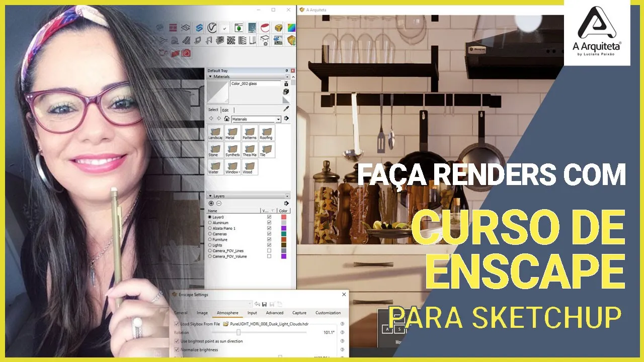
Task: Open the Customization tab in Enscape Settings
Action: [328, 313]
